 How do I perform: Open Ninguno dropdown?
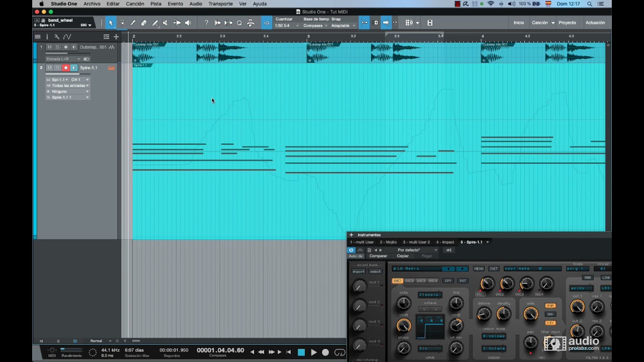[x=68, y=92]
